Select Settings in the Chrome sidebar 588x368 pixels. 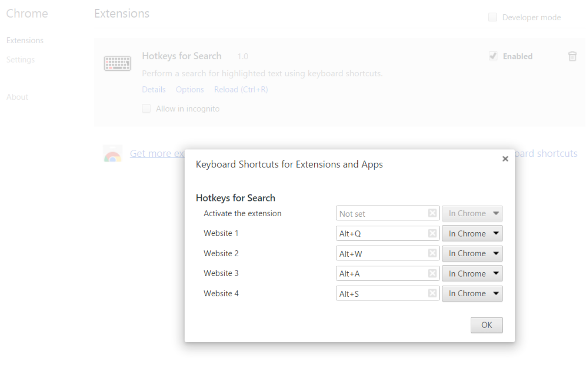(x=20, y=59)
